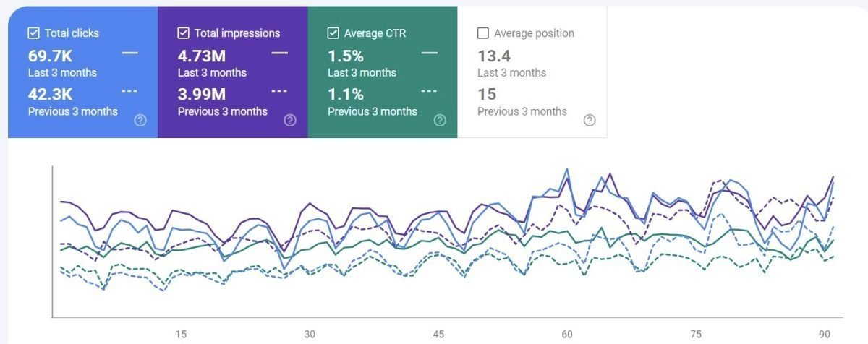Click dashed line legend next to 42.3K
The width and height of the screenshot is (868, 344).
tap(129, 91)
